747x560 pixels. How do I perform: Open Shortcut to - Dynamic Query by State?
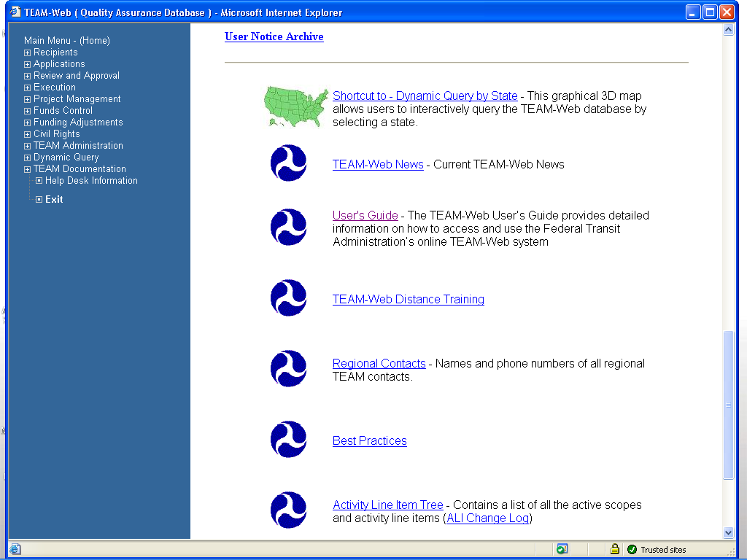click(425, 96)
